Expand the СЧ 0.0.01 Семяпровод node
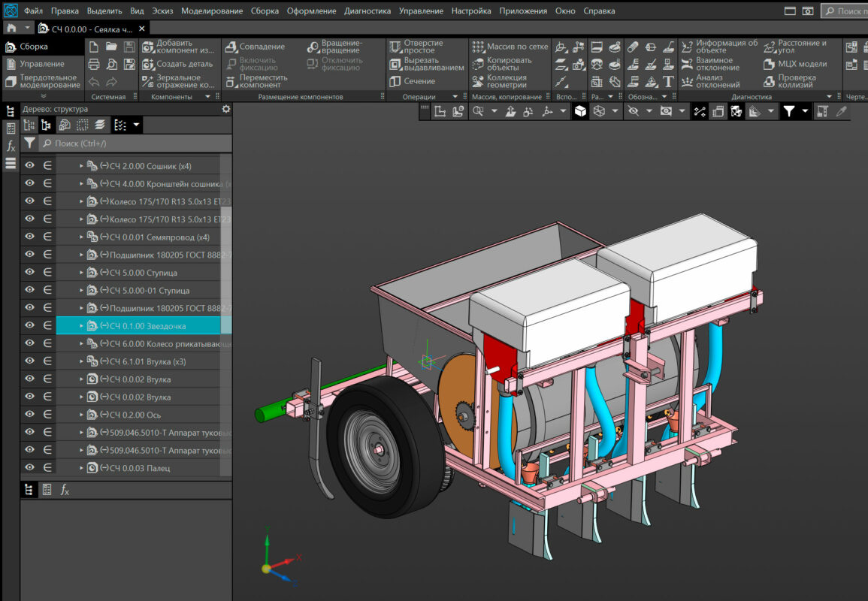868x601 pixels. (81, 237)
